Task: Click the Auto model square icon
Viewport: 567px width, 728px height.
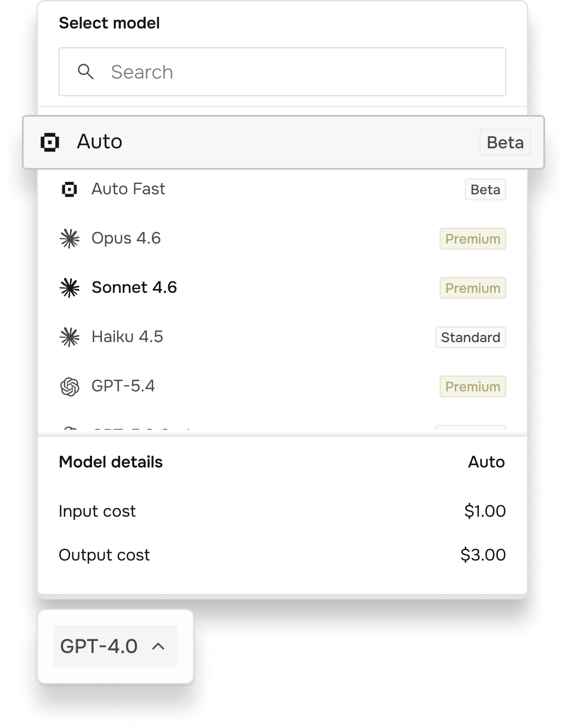Action: (x=50, y=142)
